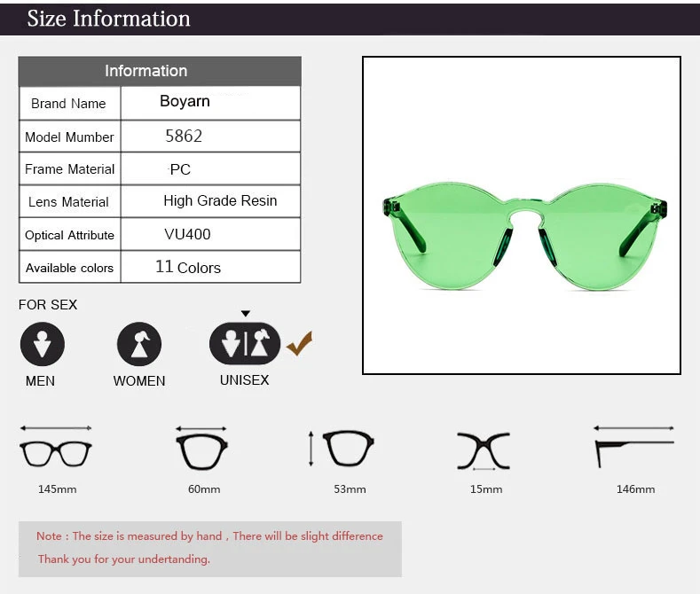Image resolution: width=700 pixels, height=594 pixels.
Task: Click the PC frame material value
Action: point(180,169)
